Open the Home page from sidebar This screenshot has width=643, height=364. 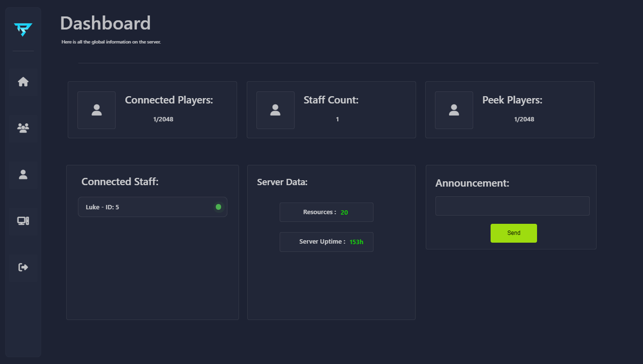tap(23, 82)
